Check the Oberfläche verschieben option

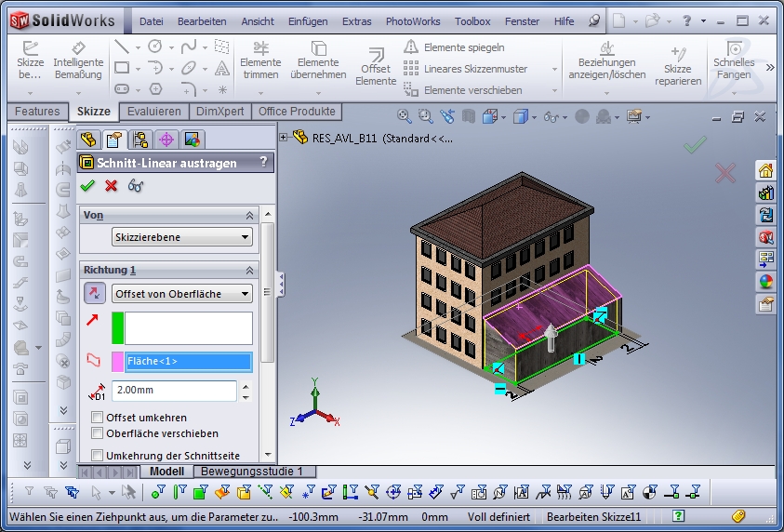pos(98,433)
